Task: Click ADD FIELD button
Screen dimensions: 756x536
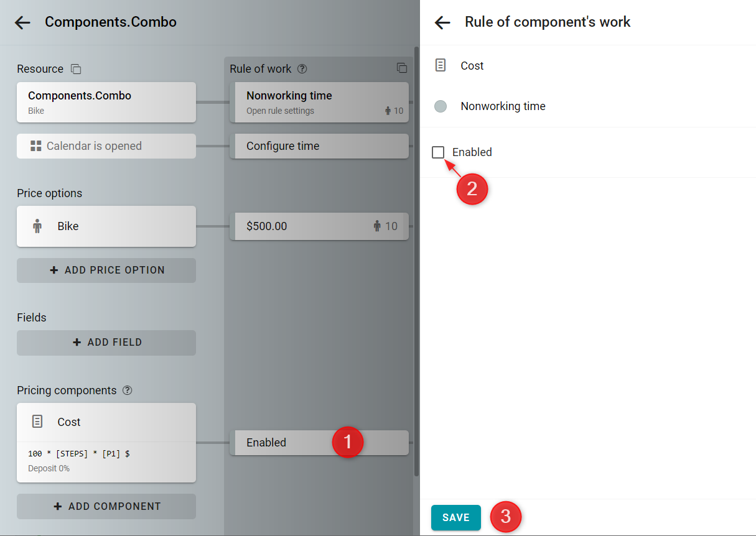Action: 106,343
